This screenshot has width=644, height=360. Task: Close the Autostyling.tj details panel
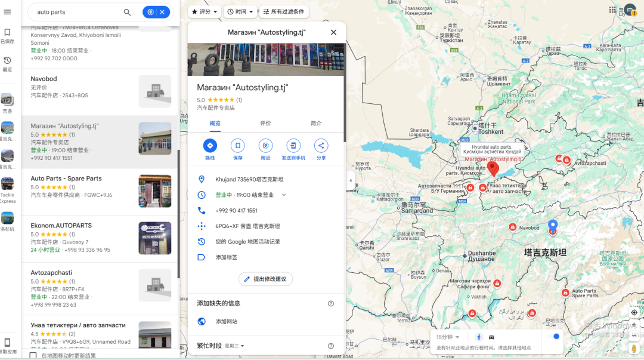333,32
